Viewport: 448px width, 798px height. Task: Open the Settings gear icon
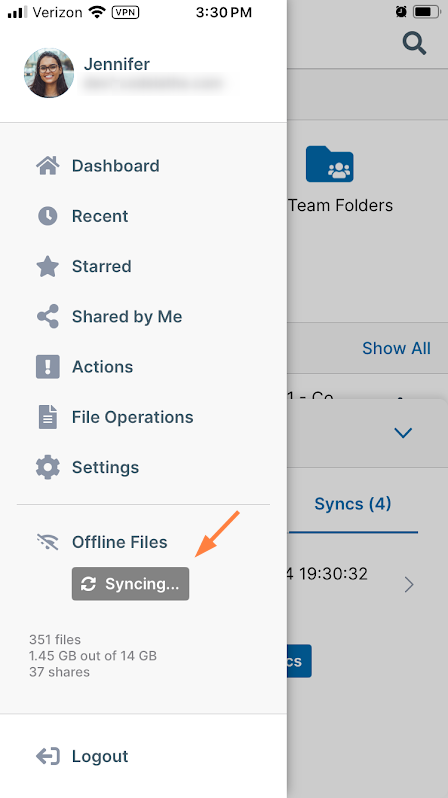point(47,467)
